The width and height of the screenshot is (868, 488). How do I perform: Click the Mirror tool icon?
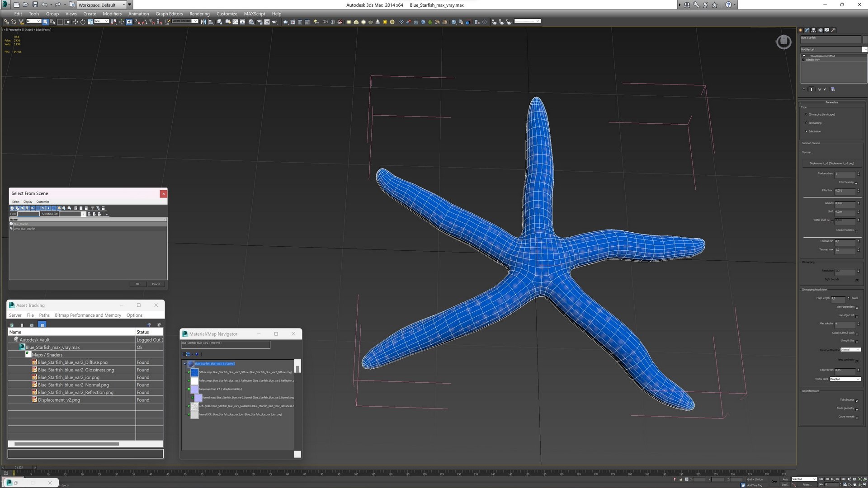[x=203, y=22]
